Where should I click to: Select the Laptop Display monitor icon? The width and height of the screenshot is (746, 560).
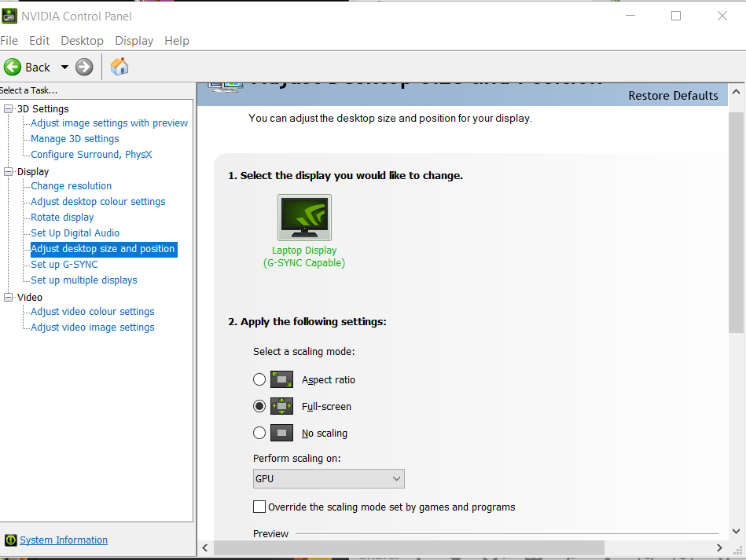click(x=304, y=217)
